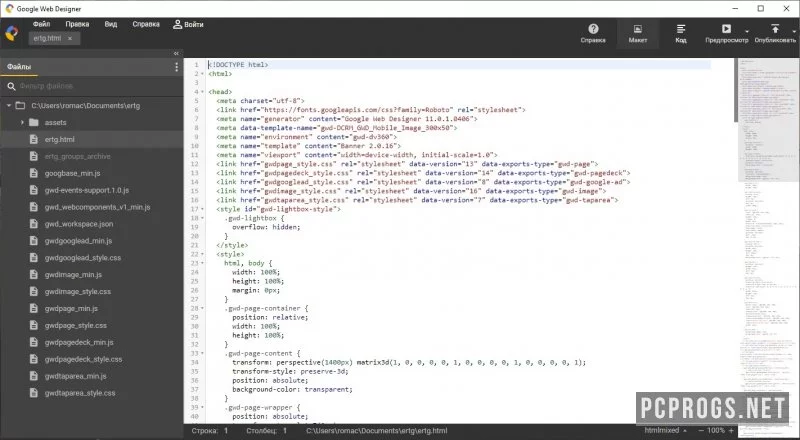The image size is (800, 440).
Task: Click file icon beside gwdpage_min.js
Action: (x=34, y=308)
